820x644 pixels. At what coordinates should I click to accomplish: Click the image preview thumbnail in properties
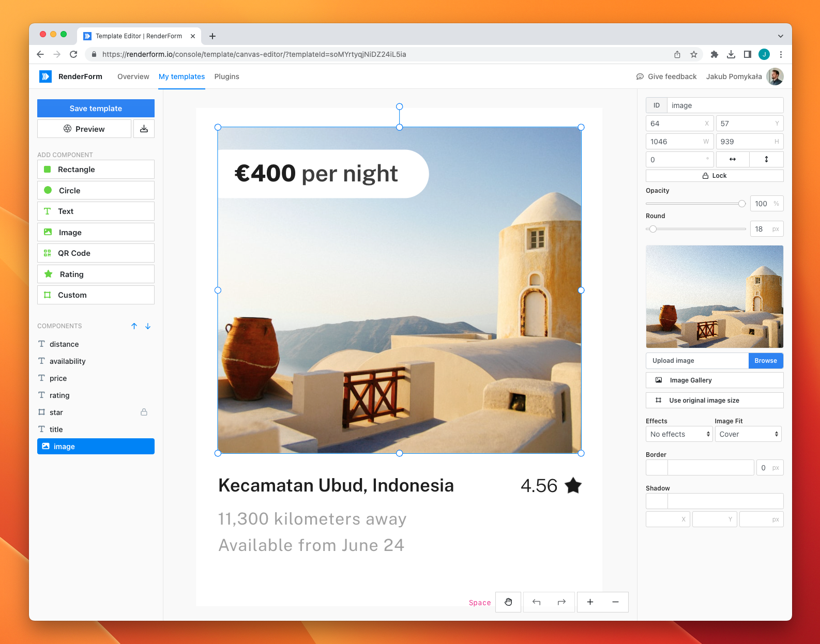click(x=715, y=297)
